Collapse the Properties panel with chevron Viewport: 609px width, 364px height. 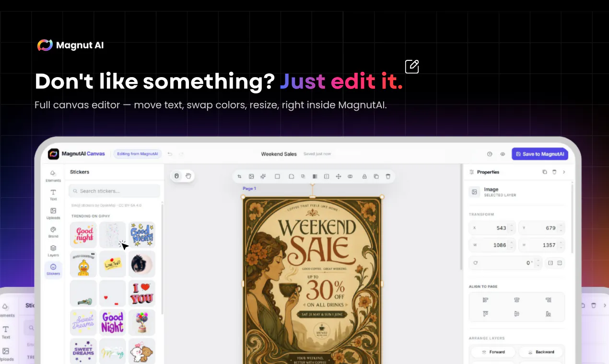coord(564,172)
